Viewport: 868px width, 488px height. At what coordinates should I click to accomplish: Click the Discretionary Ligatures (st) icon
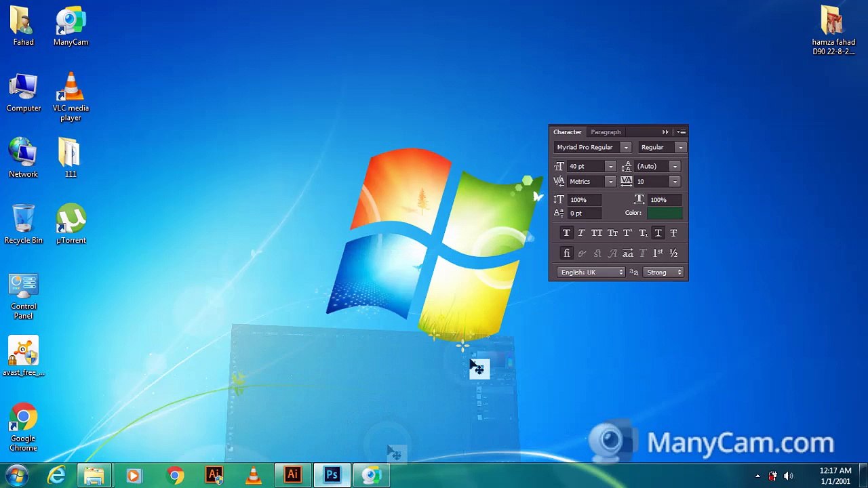point(597,253)
